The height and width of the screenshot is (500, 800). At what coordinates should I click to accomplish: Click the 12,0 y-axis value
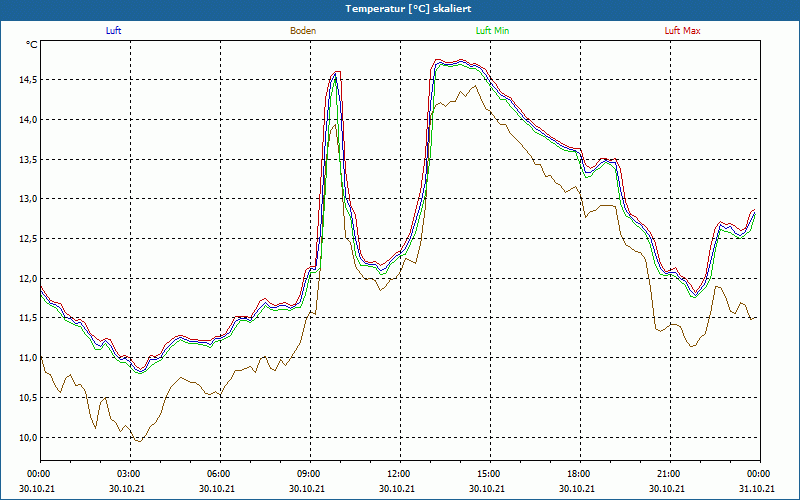point(28,278)
